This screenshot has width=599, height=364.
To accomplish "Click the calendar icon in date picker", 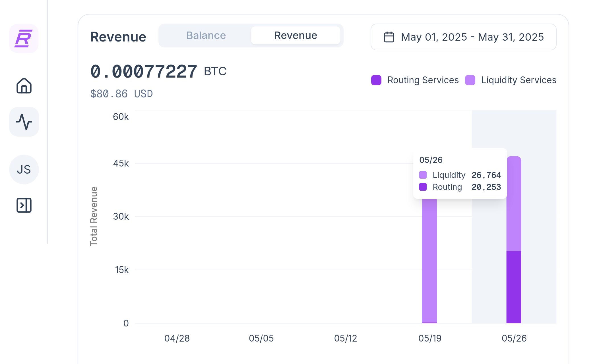I will point(389,37).
